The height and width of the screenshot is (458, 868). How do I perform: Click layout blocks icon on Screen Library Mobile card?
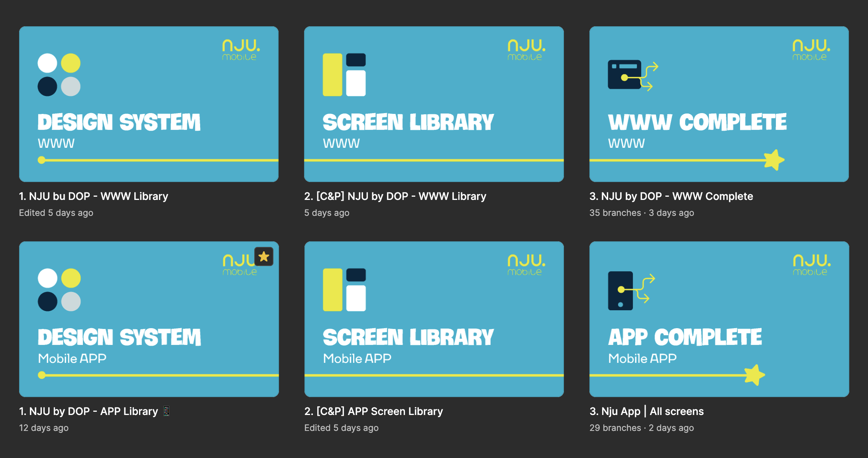(344, 290)
